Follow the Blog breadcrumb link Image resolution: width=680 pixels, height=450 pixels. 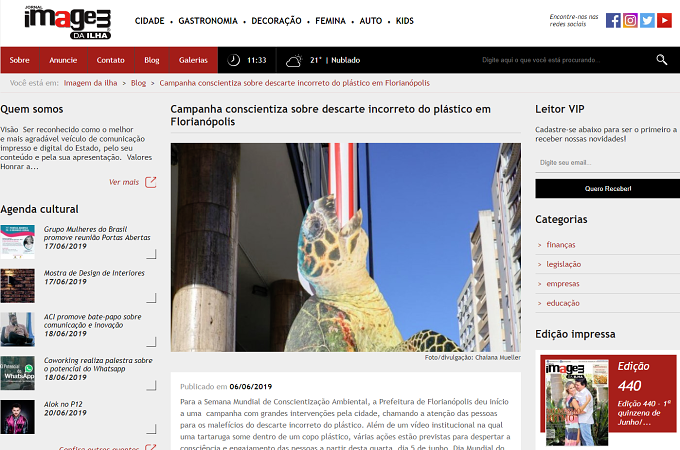(138, 83)
